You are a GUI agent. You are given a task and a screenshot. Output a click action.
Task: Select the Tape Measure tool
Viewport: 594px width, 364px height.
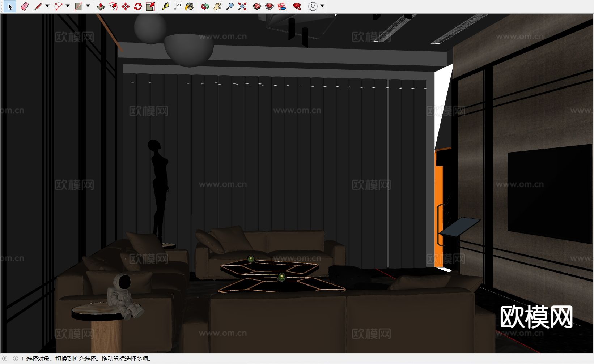(165, 7)
